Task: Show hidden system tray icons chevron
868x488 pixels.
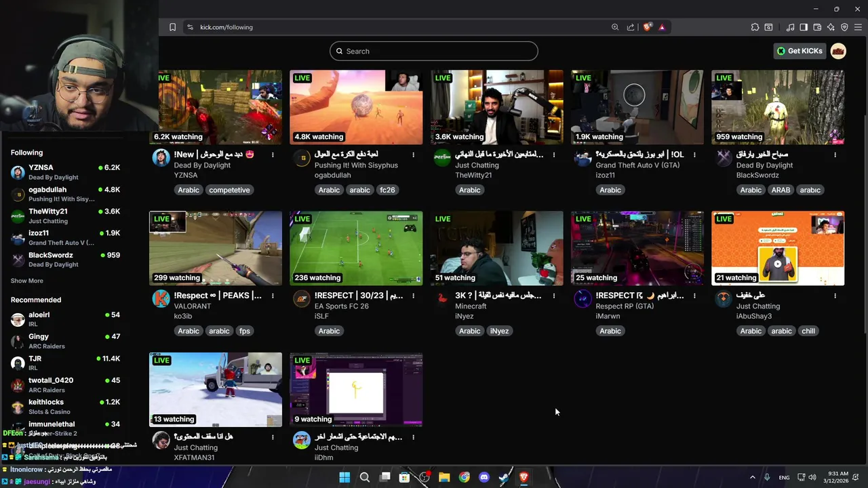Action: [x=752, y=477]
